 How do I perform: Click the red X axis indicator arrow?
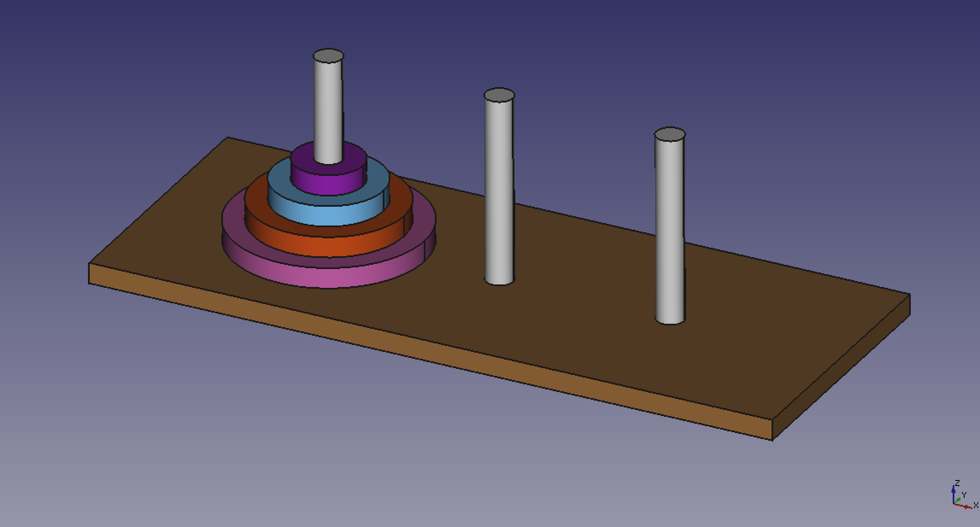click(x=965, y=507)
